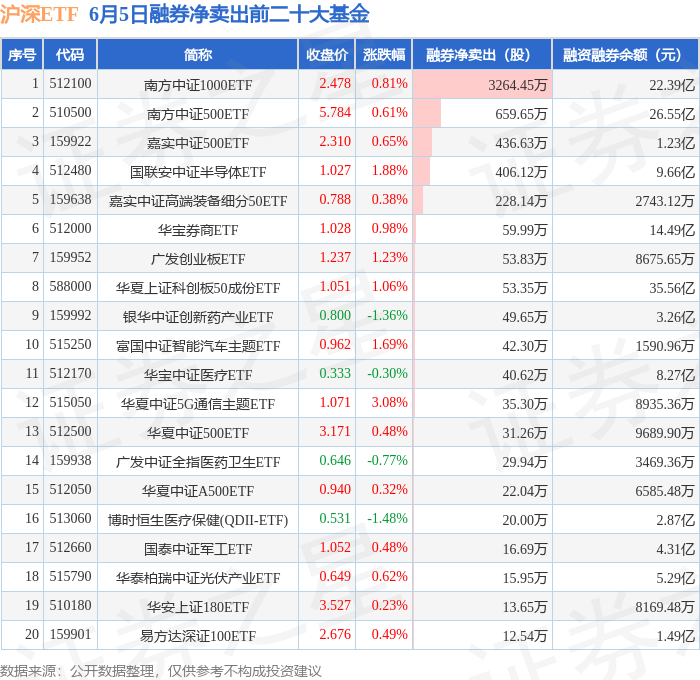Click code 159938
This screenshot has height=680, width=700.
70,461
